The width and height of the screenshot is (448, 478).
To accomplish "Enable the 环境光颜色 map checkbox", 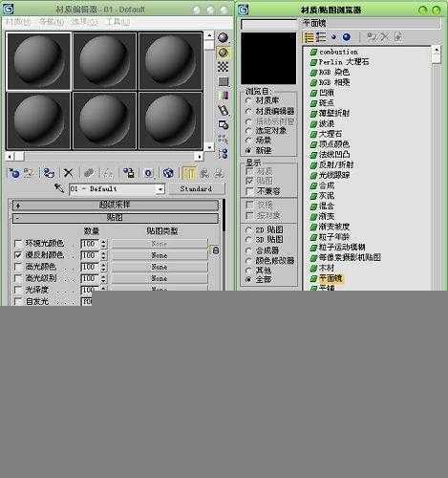I will click(18, 244).
